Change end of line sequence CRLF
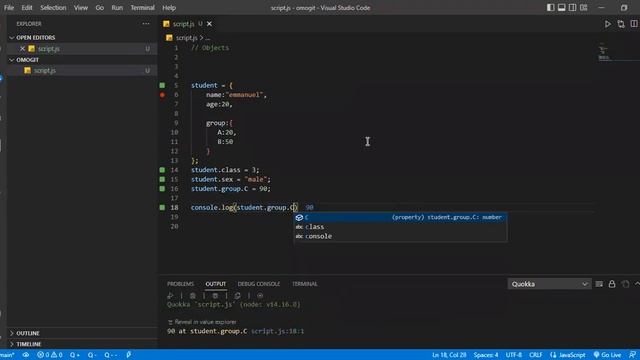 click(536, 355)
